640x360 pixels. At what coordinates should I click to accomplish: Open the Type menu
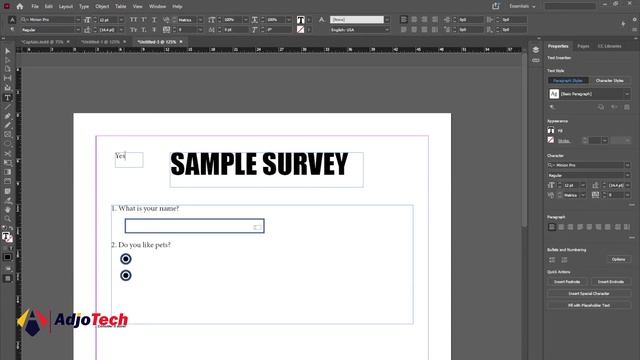tap(84, 7)
